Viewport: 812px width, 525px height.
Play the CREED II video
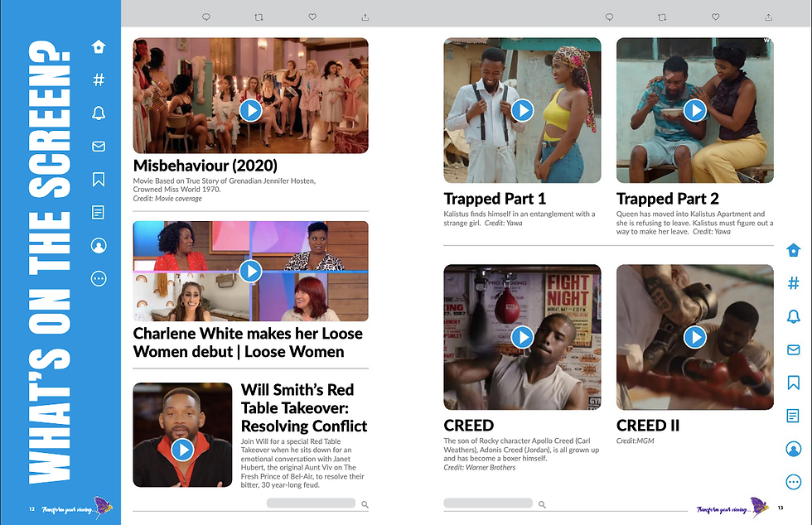tap(695, 337)
